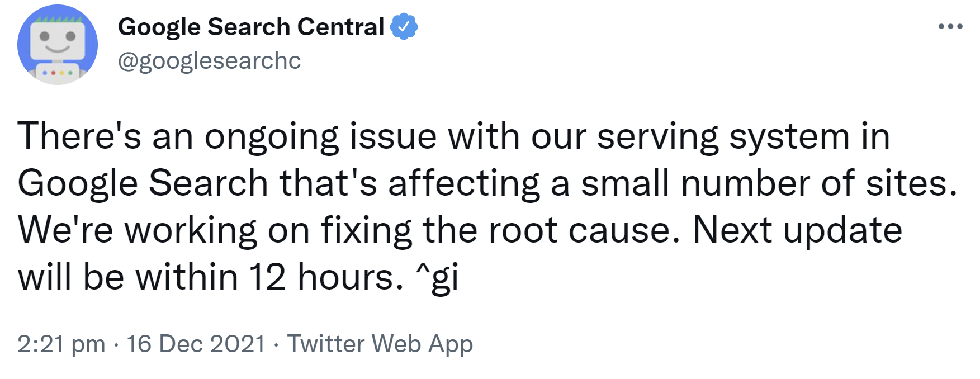Click the word "affecting" in the tweet
Viewport: 980px width, 379px height.
[x=464, y=183]
